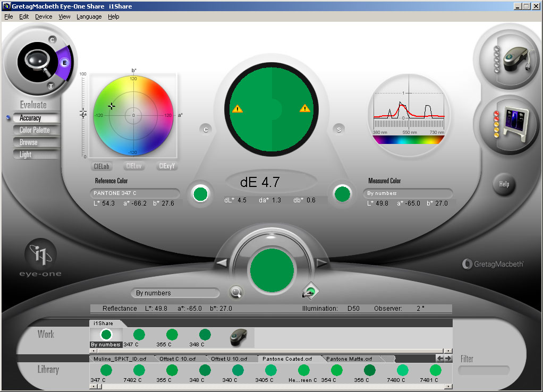Switch the mode dial to T
543x392 pixels.
[51, 86]
